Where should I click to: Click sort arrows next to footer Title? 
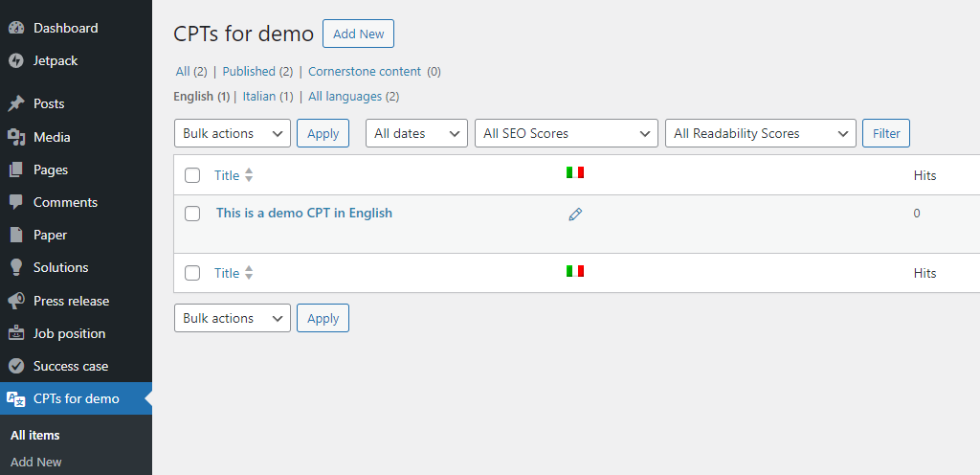(x=249, y=273)
